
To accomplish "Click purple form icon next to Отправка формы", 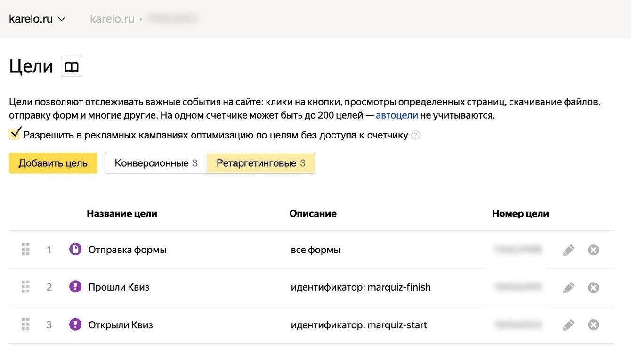I will [75, 249].
